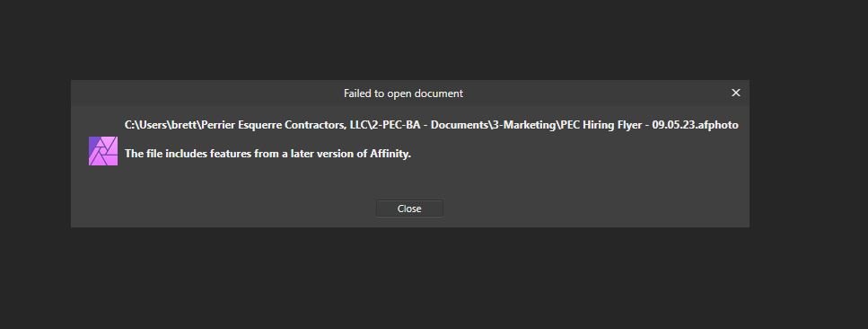The image size is (868, 329).
Task: Click empty dialog space right of Close button
Action: [x=595, y=209]
